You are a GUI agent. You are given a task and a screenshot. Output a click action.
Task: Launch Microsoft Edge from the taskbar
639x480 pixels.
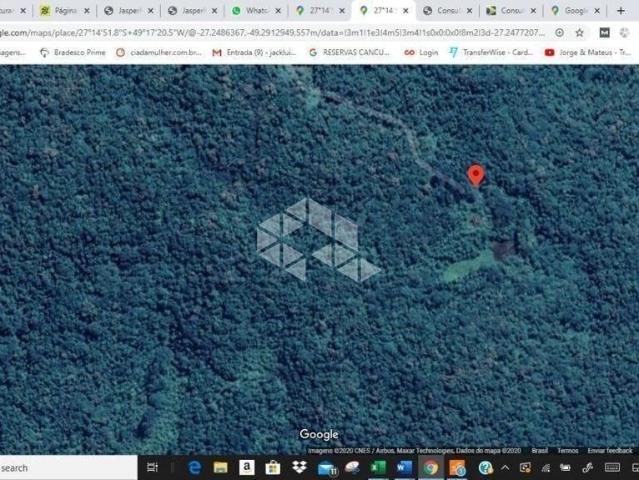(195, 468)
